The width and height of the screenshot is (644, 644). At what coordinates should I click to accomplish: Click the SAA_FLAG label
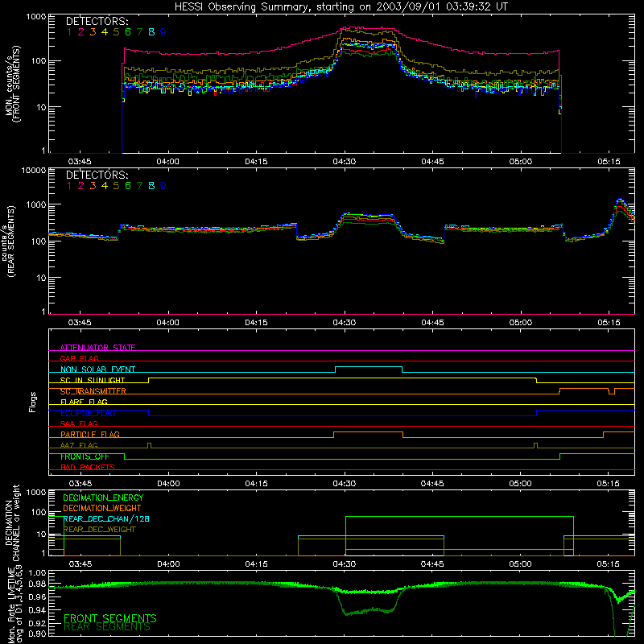coord(79,423)
